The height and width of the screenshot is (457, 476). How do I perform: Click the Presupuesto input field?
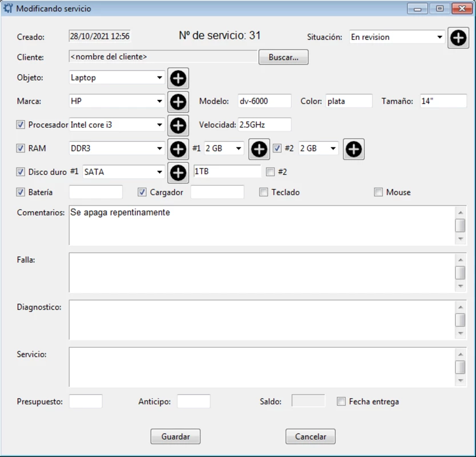pos(86,401)
